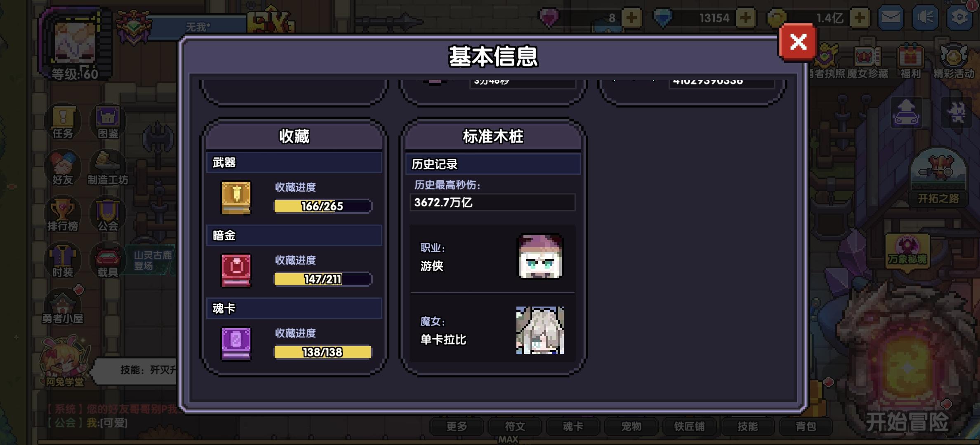This screenshot has width=980, height=445.
Task: Click the 武器 collection progress bar 166/265
Action: pyautogui.click(x=323, y=206)
